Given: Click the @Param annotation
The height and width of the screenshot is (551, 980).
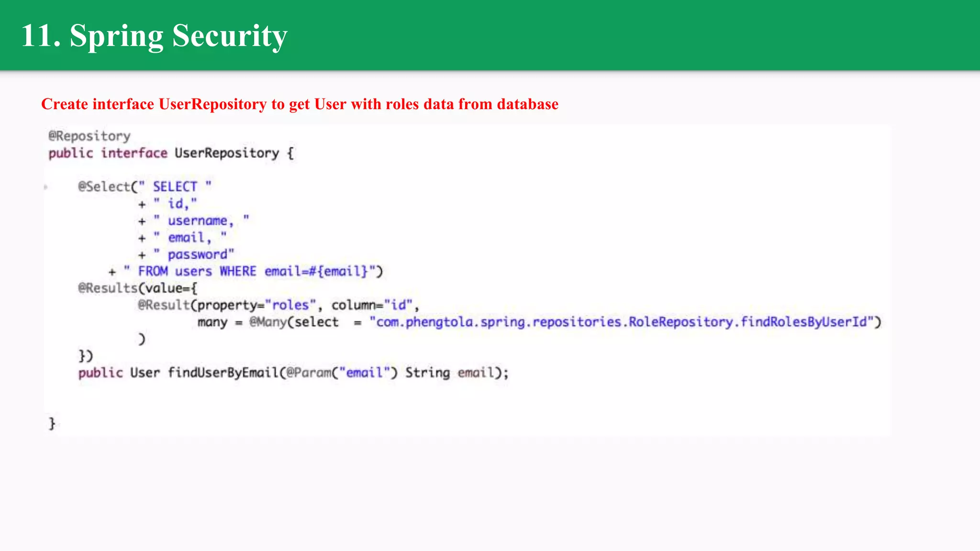Looking at the screenshot, I should pyautogui.click(x=309, y=373).
